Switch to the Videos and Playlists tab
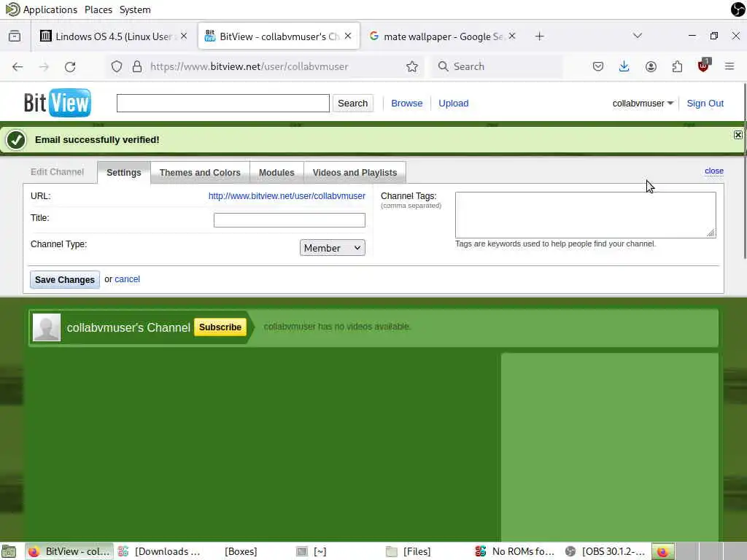Viewport: 747px width, 560px height. [355, 172]
